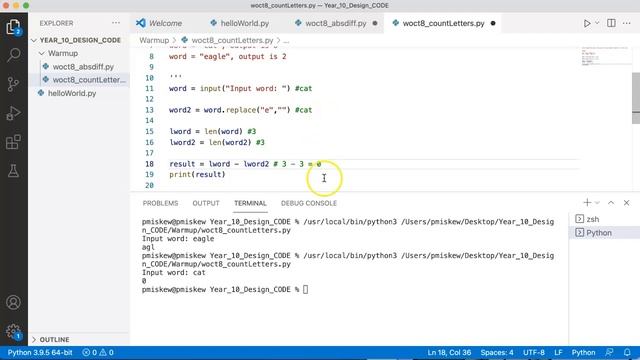
Task: Create new terminal with plus icon
Action: (587, 202)
